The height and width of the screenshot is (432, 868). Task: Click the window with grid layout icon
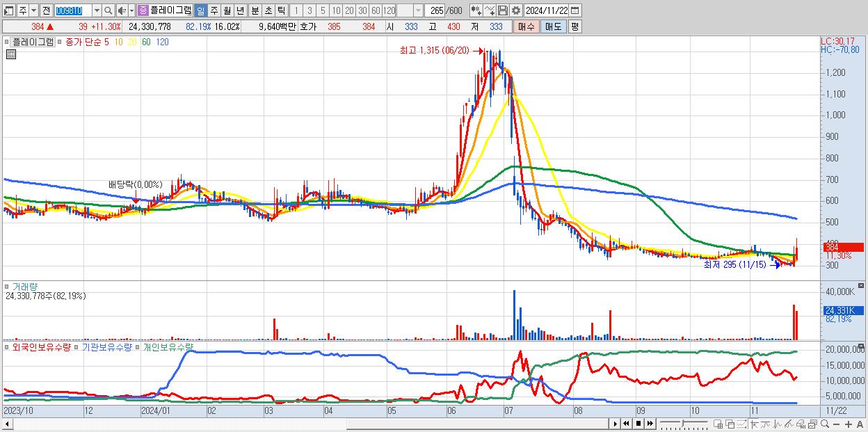(x=718, y=424)
